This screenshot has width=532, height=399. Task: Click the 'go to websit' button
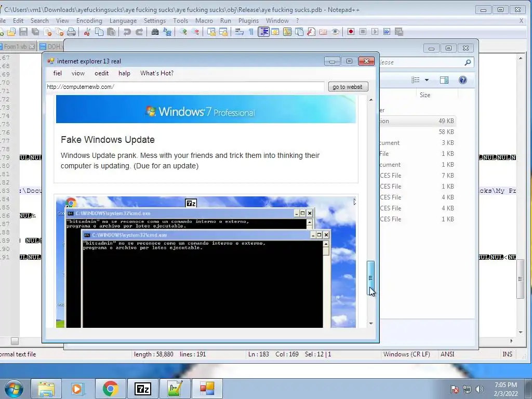click(x=348, y=87)
